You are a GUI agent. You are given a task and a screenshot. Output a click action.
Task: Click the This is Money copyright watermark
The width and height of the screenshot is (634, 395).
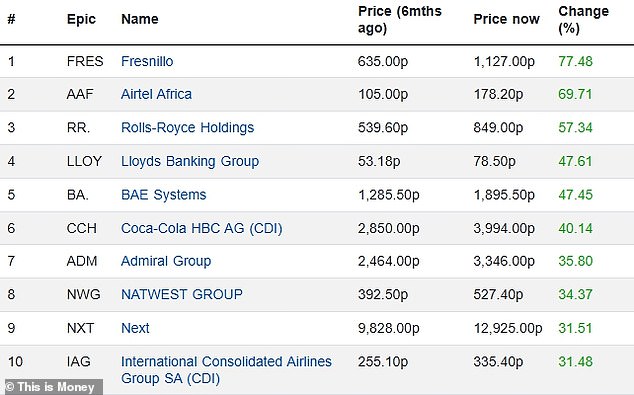[51, 387]
